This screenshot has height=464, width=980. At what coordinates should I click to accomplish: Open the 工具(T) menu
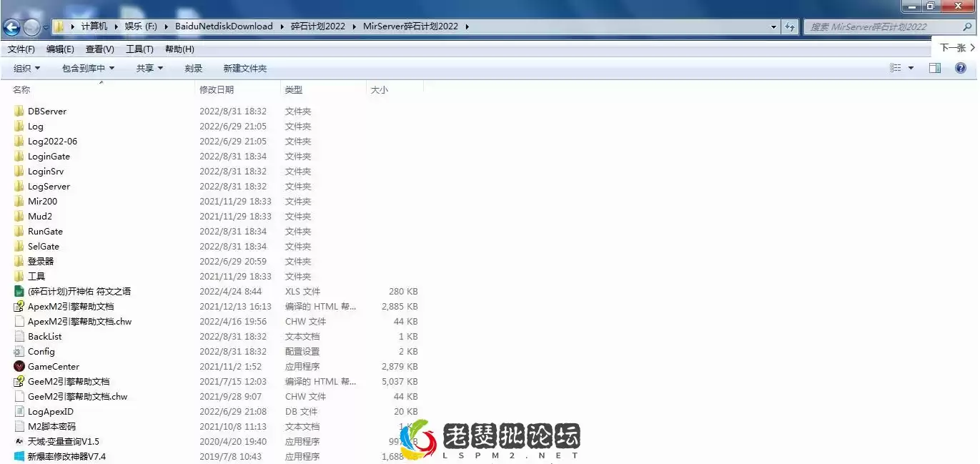coord(139,49)
